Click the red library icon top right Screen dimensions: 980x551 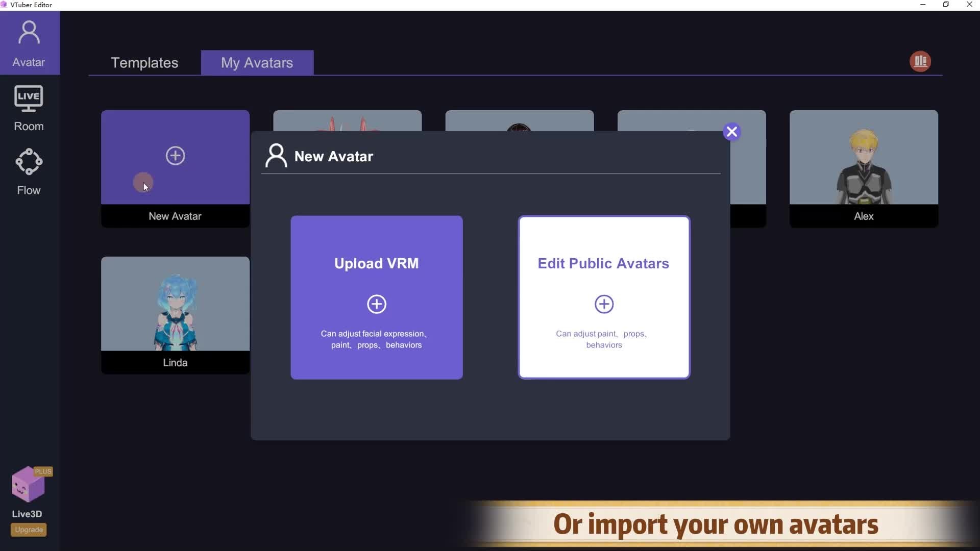point(920,62)
